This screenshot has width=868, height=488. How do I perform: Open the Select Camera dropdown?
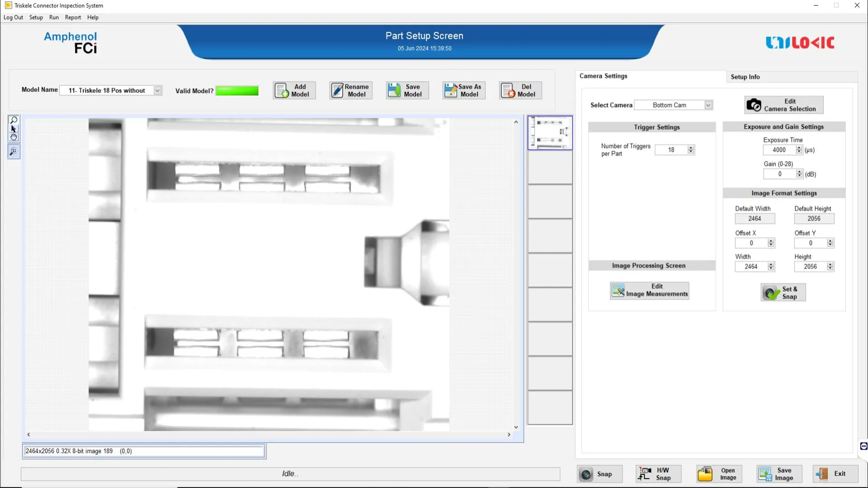(708, 105)
